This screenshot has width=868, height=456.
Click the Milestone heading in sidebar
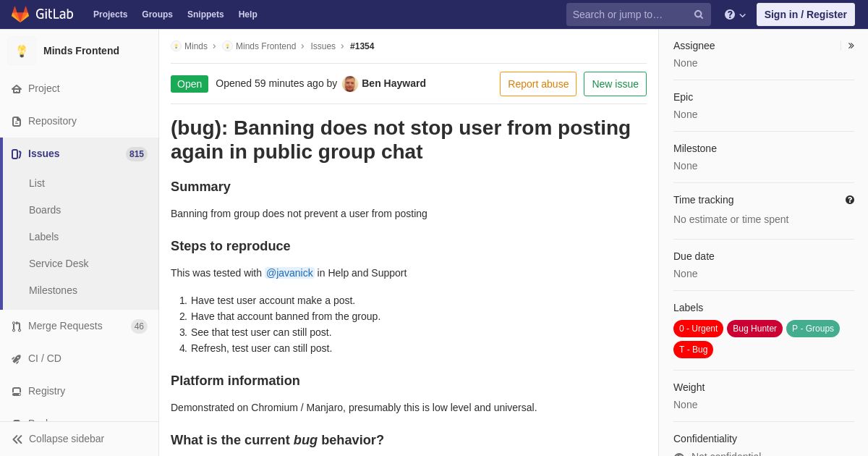[x=695, y=148]
